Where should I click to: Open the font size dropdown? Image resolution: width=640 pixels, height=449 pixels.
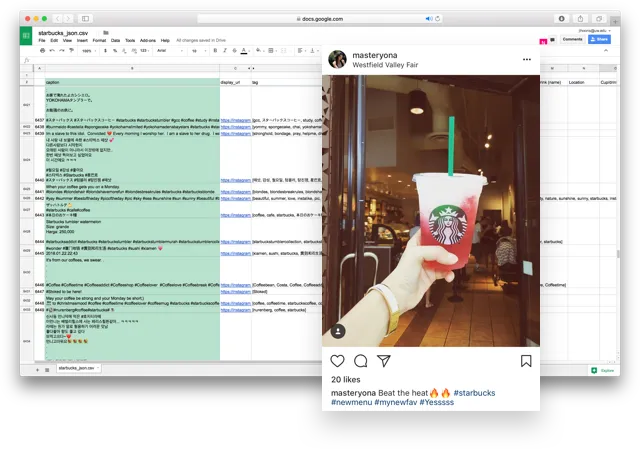pos(199,51)
